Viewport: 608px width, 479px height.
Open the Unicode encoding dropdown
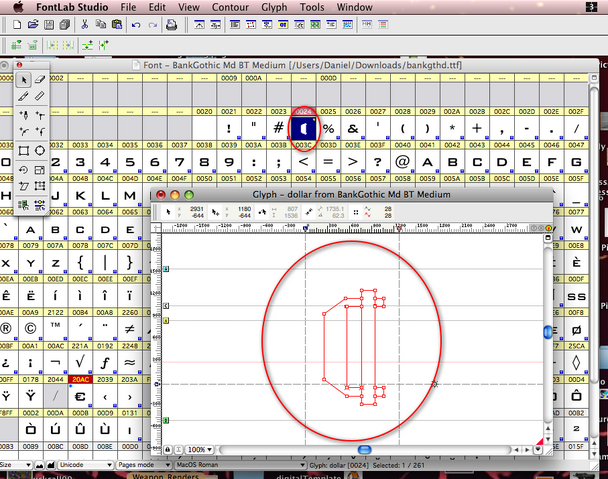tap(85, 465)
